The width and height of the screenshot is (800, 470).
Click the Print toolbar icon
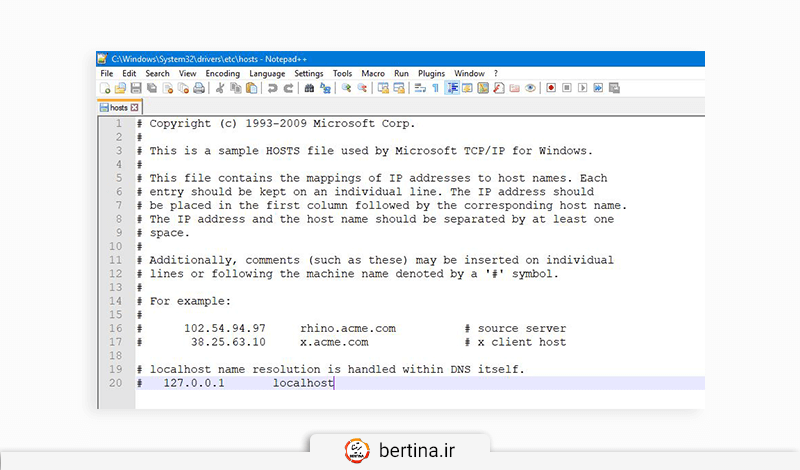(199, 88)
